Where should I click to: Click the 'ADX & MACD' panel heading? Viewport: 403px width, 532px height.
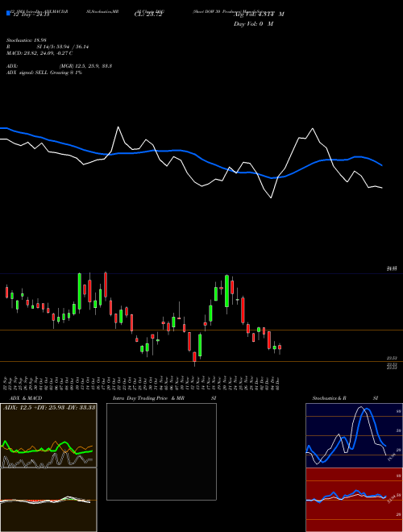26,398
